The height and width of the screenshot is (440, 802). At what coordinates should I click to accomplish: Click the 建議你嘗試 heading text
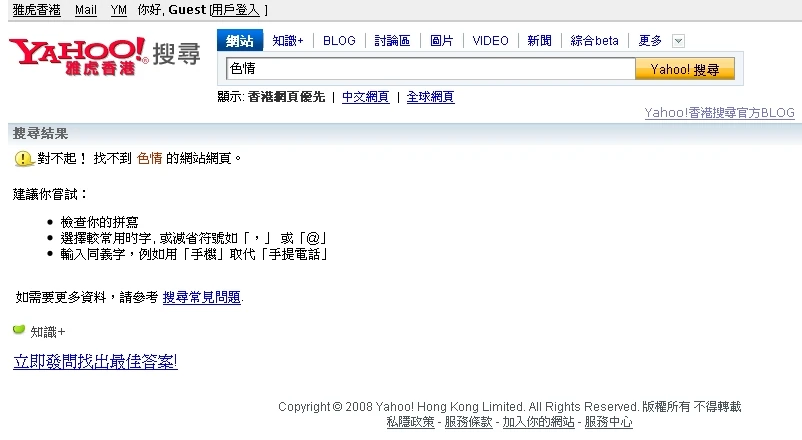50,194
